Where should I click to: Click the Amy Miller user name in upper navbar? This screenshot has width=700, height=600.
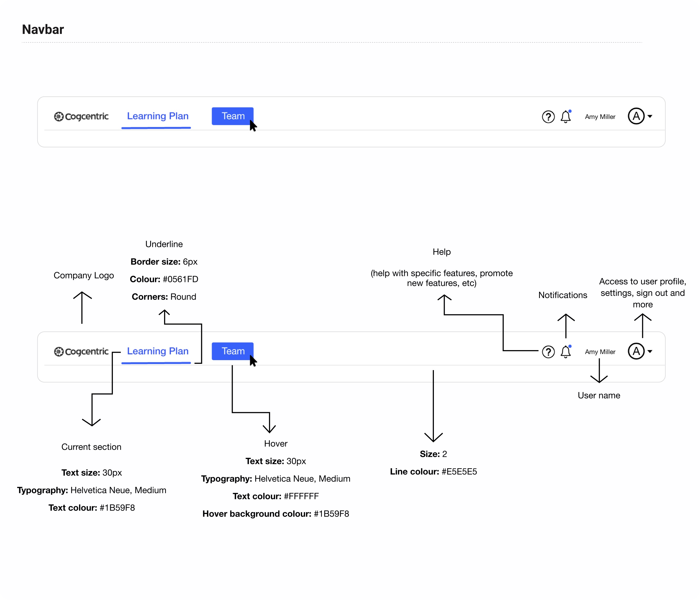click(x=600, y=117)
